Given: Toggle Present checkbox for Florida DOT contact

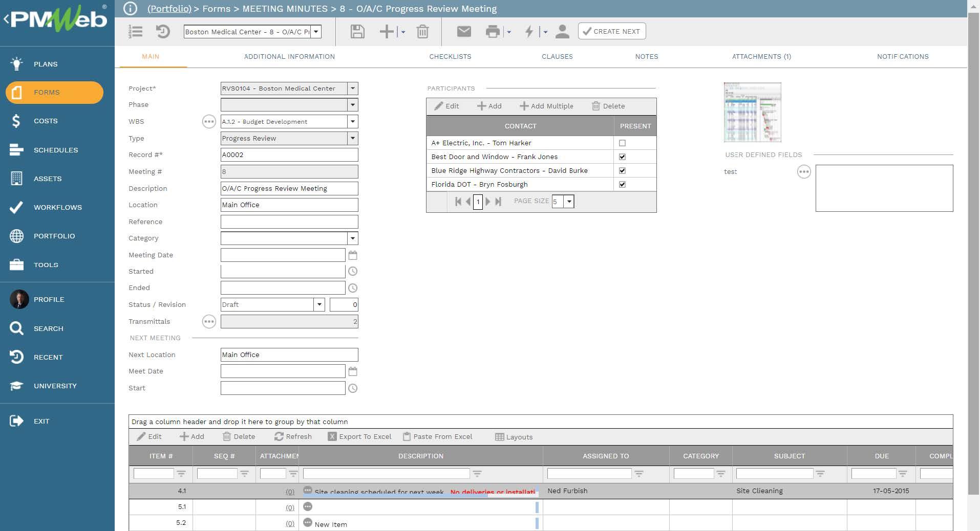Looking at the screenshot, I should click(x=622, y=185).
